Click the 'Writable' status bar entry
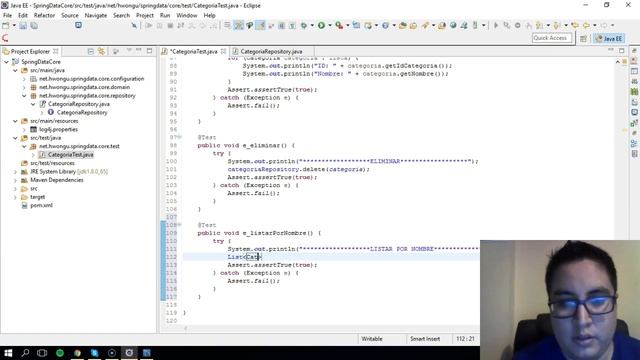The image size is (640, 360). [372, 339]
